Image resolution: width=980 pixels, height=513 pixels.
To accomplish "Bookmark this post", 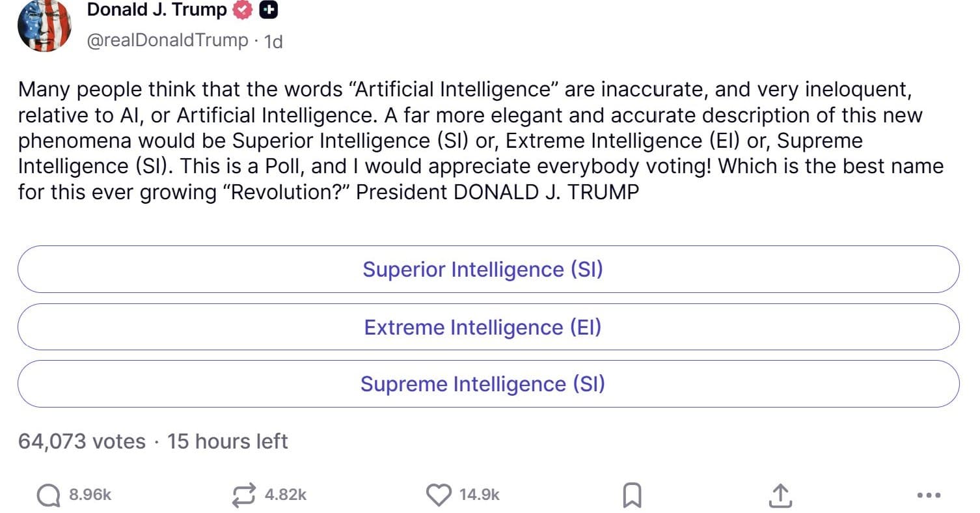I will (632, 496).
